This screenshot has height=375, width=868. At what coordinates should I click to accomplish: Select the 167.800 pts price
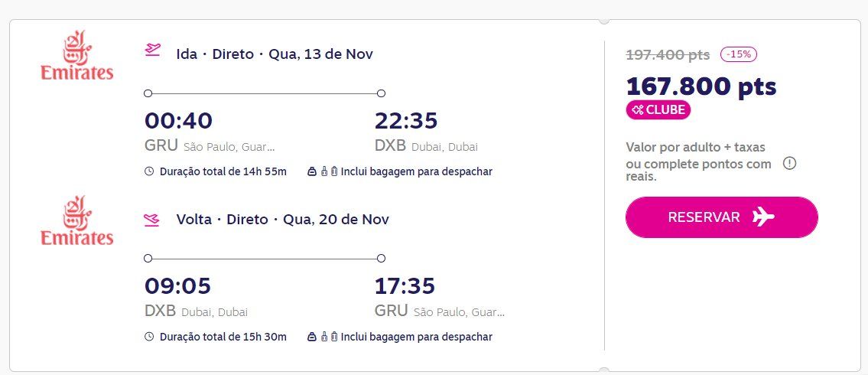[701, 86]
